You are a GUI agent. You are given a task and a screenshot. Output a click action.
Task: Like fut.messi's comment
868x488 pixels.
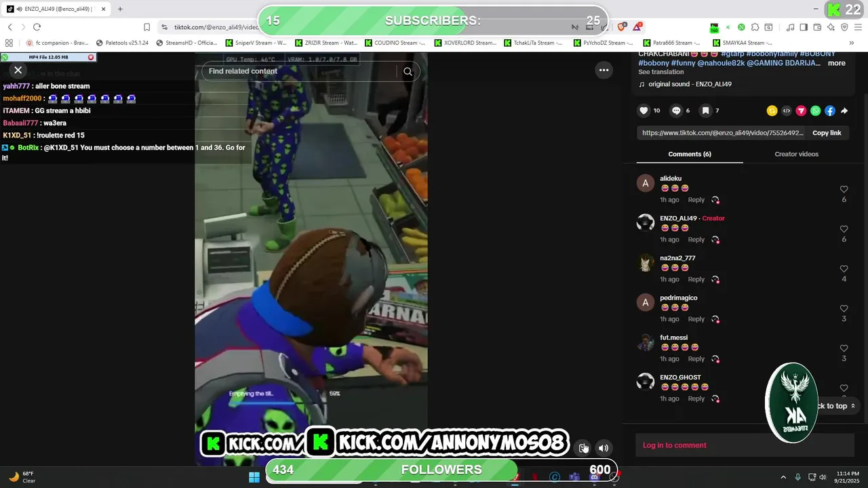(844, 348)
